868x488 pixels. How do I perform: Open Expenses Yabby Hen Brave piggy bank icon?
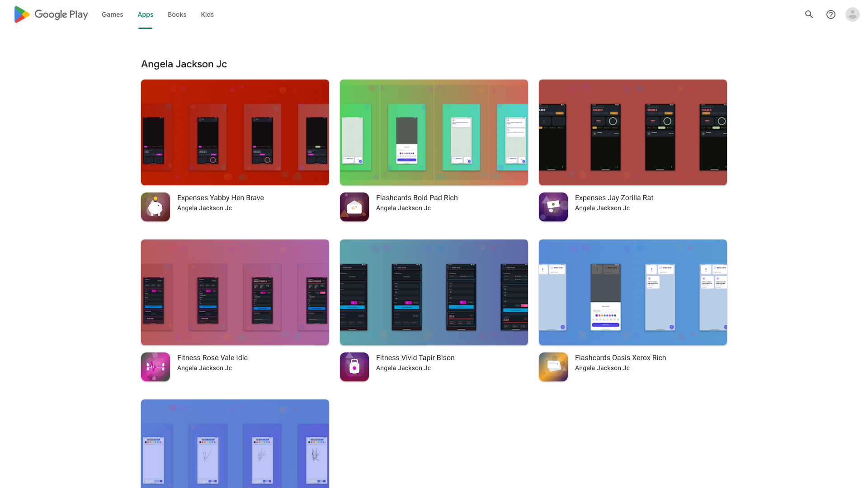tap(156, 207)
